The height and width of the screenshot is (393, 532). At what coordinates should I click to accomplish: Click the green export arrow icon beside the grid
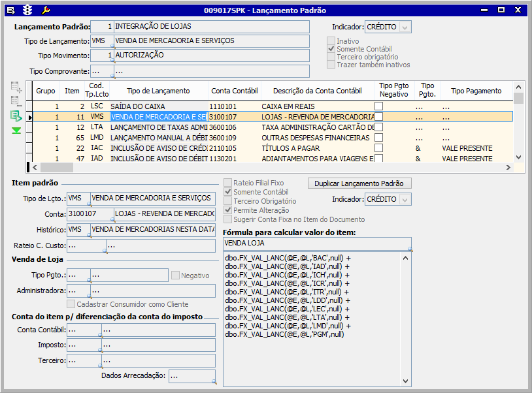16,116
